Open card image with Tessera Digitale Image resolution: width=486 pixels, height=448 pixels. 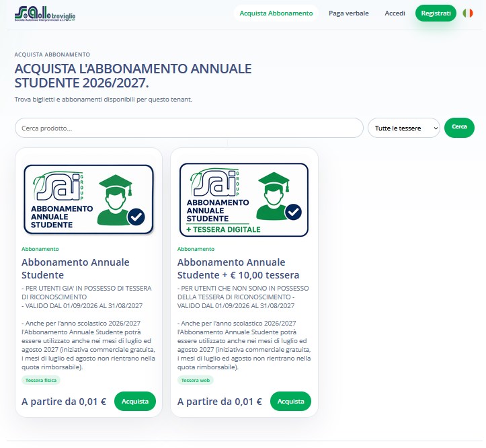click(x=244, y=200)
